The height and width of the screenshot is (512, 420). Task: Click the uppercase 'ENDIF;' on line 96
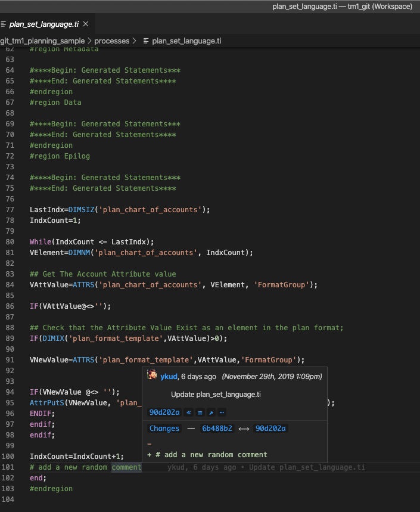(x=42, y=414)
